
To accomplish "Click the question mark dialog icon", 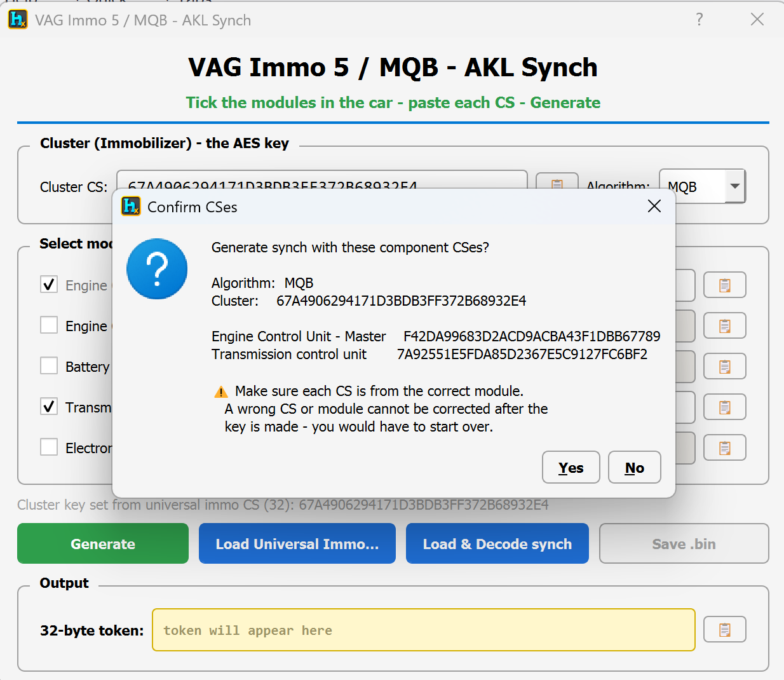I will (157, 269).
